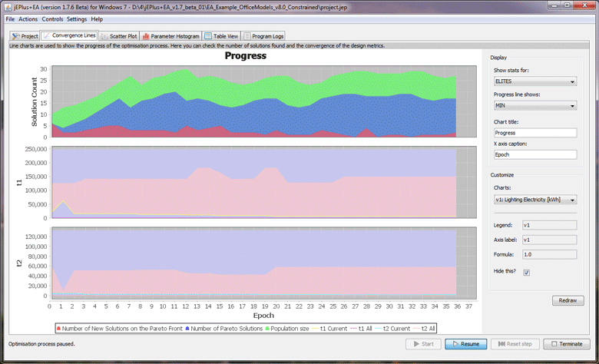This screenshot has height=364, width=599.
Task: Click the Redraw button
Action: (x=568, y=300)
